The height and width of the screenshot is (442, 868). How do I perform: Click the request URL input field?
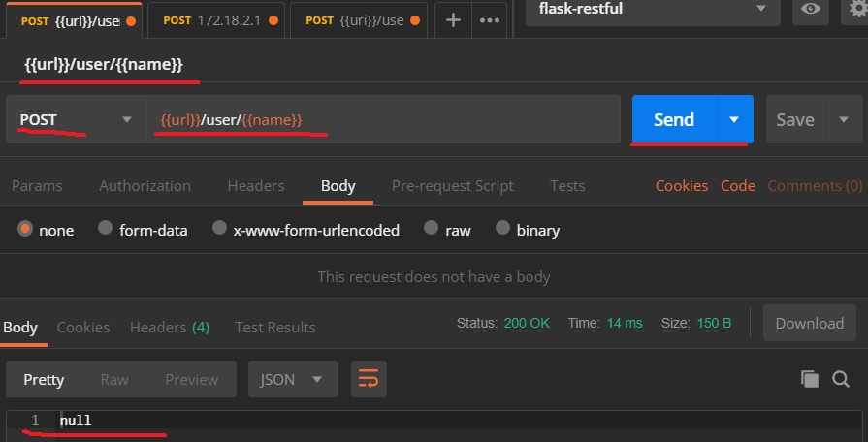click(x=383, y=119)
